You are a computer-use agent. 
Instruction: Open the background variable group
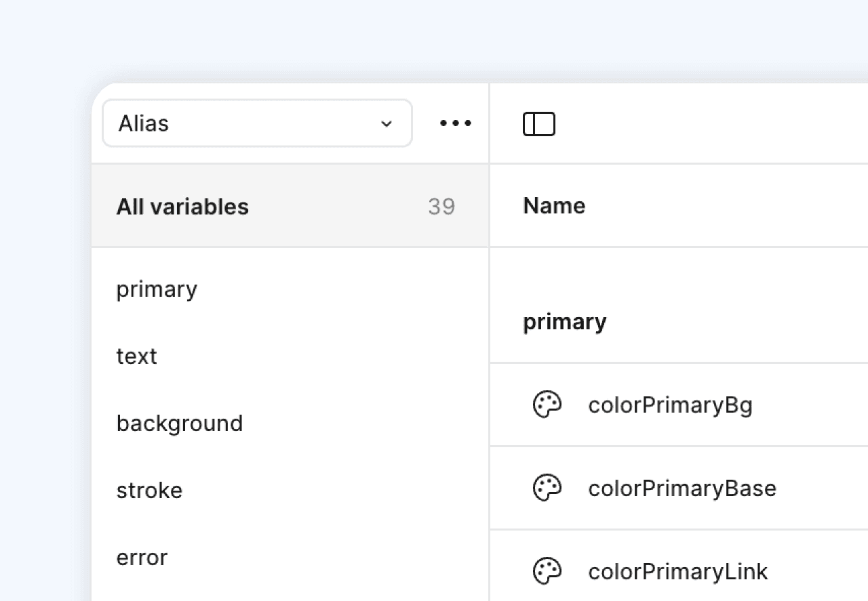180,423
